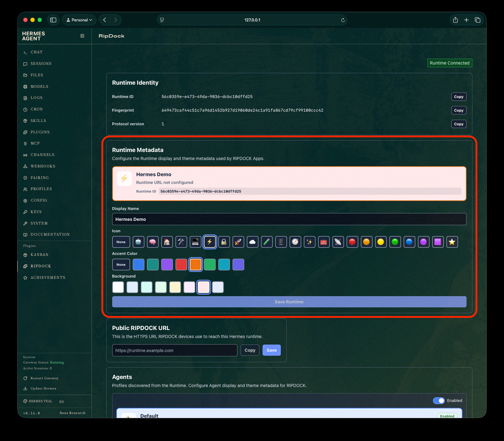Select the satellite dish icon
Screen dimensions: 504x441
tap(338, 242)
